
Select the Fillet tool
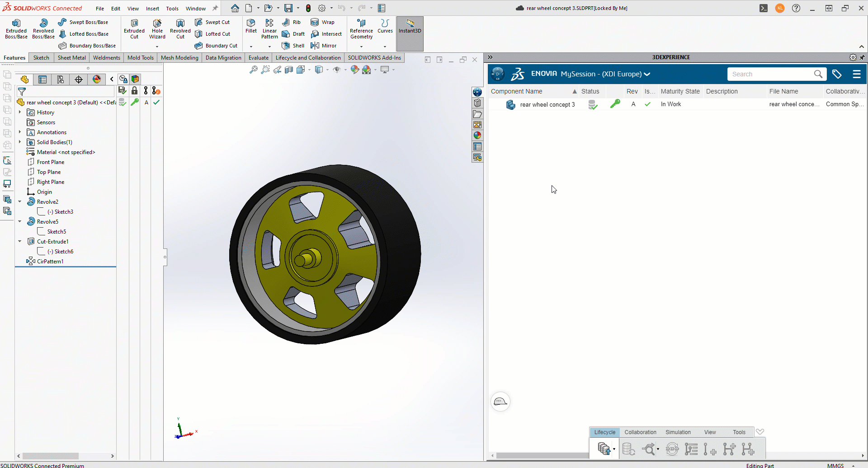(x=251, y=26)
